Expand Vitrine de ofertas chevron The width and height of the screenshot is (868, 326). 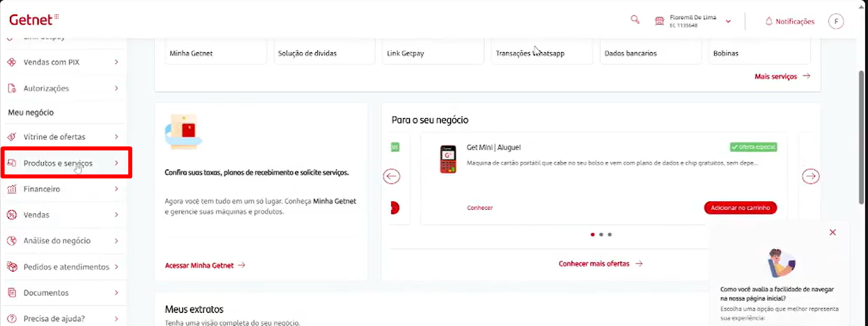point(116,137)
